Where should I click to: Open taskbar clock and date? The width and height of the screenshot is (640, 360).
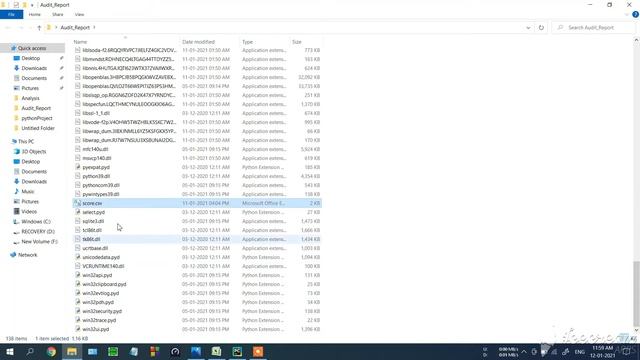(602, 352)
